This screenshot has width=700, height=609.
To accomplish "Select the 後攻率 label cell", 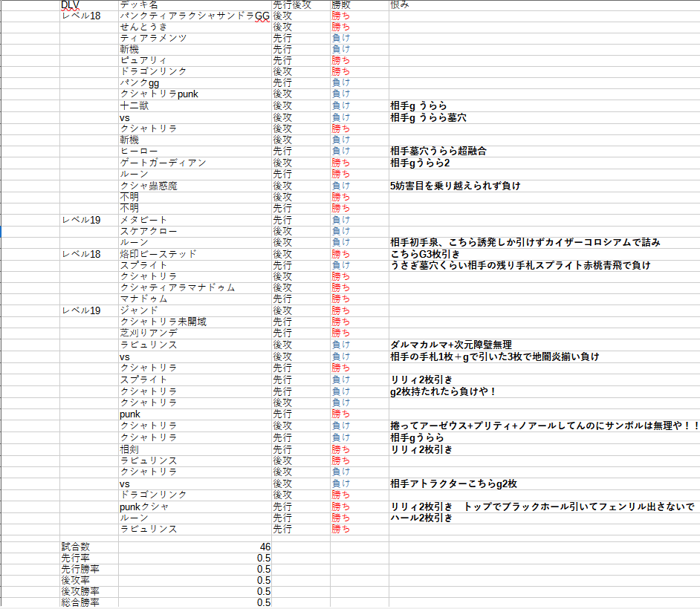I will pos(89,580).
